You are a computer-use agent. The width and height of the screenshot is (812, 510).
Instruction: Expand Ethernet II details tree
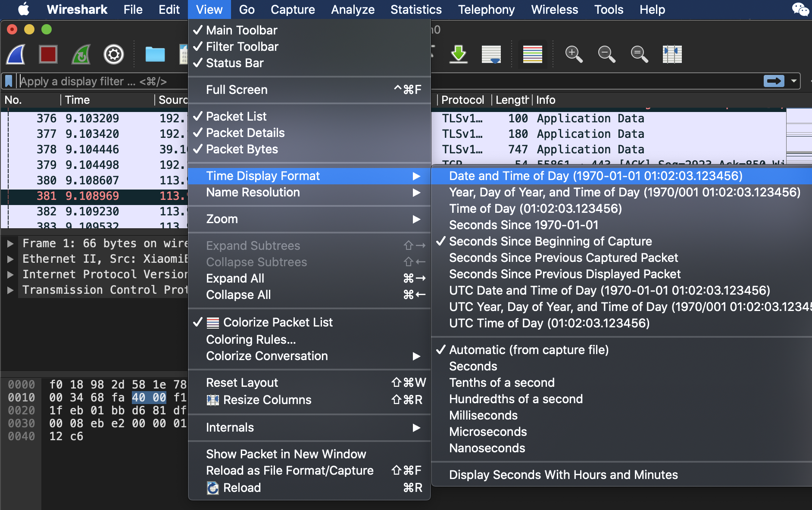coord(10,259)
